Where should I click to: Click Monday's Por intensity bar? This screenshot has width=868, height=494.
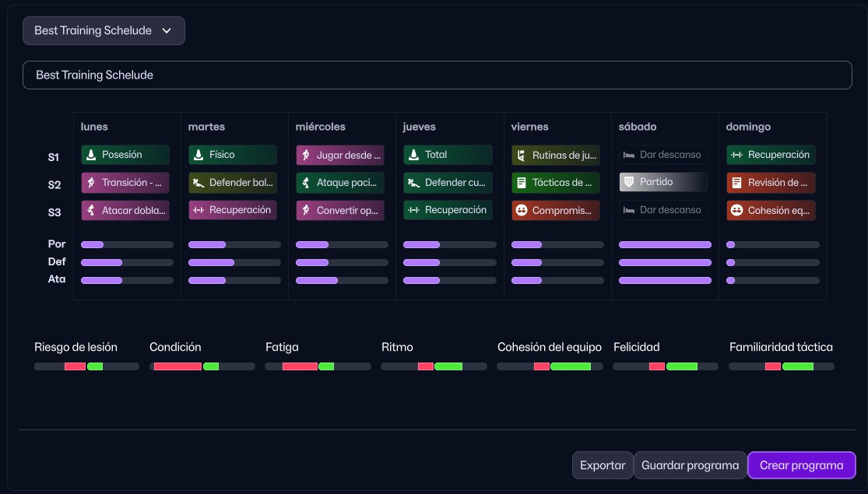coord(127,244)
